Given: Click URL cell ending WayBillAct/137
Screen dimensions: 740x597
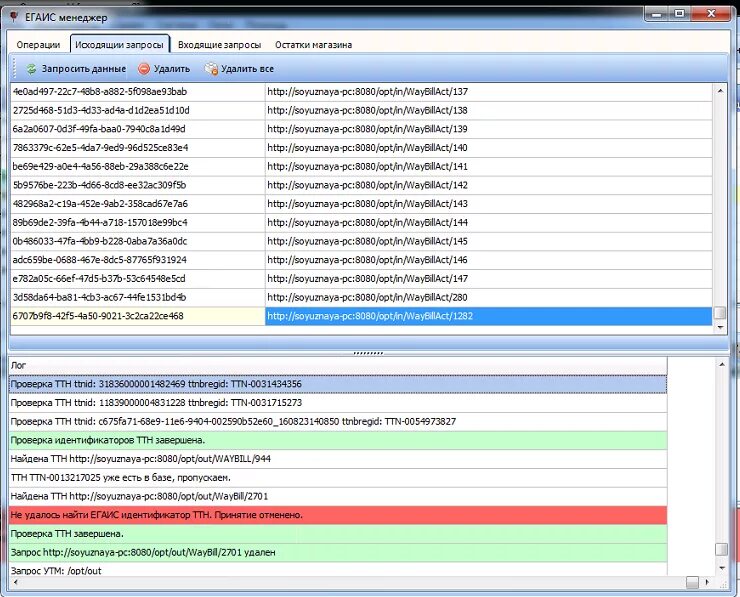Looking at the screenshot, I should [488, 92].
